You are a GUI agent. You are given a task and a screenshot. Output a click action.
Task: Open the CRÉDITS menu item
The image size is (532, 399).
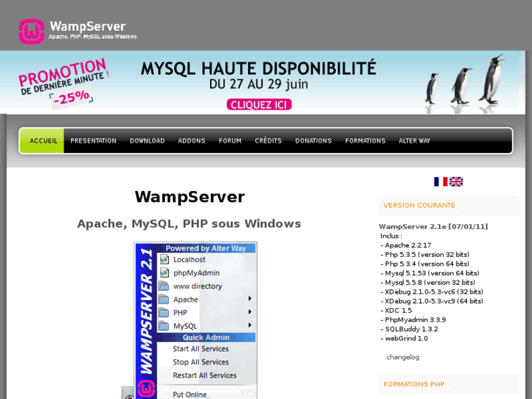pos(269,141)
